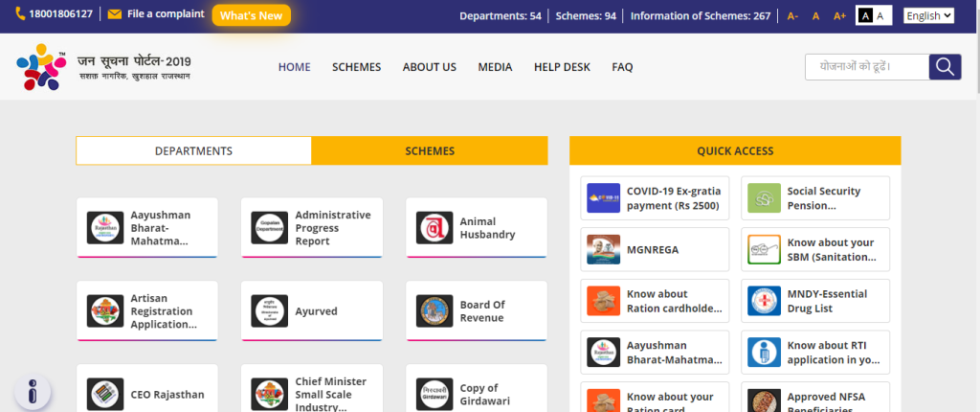Click the Ration cardholder icon

tap(603, 301)
